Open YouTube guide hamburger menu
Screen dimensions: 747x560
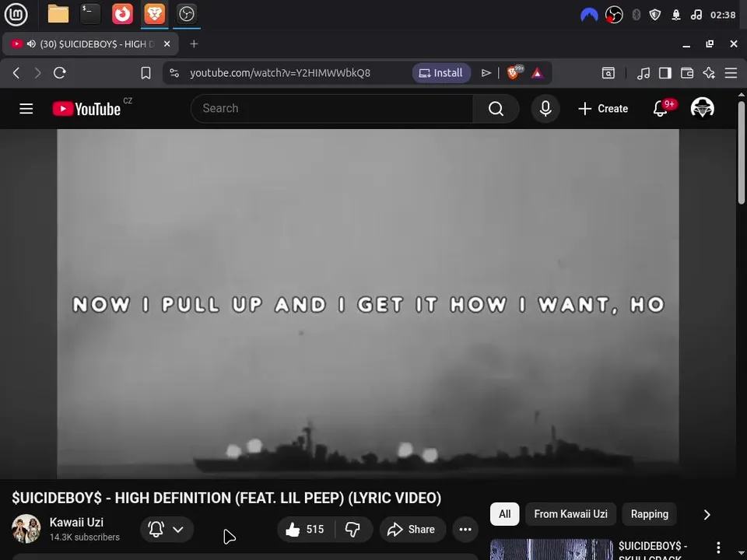point(26,109)
